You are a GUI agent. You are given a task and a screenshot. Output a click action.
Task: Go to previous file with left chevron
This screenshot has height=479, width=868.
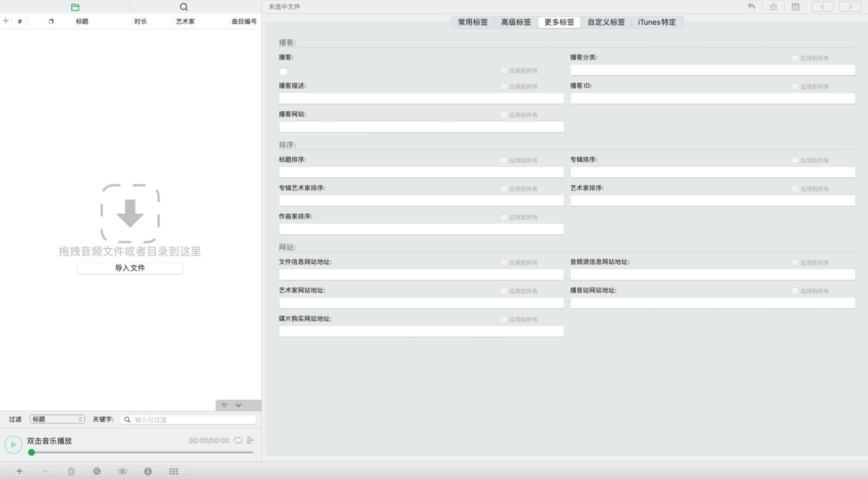pyautogui.click(x=823, y=7)
